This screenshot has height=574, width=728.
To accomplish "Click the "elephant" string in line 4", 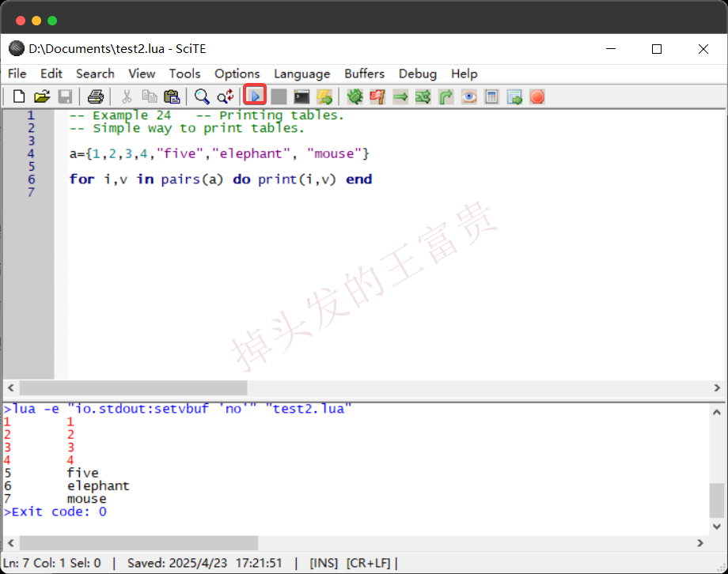I will (x=251, y=153).
